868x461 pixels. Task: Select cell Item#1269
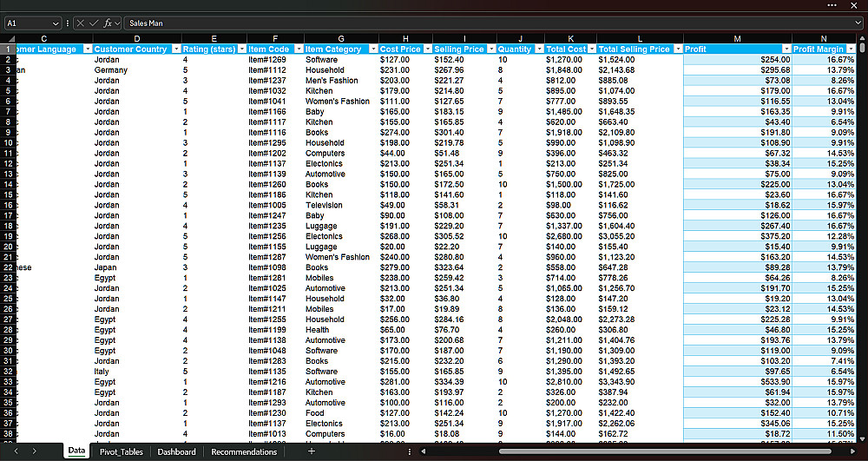click(275, 60)
